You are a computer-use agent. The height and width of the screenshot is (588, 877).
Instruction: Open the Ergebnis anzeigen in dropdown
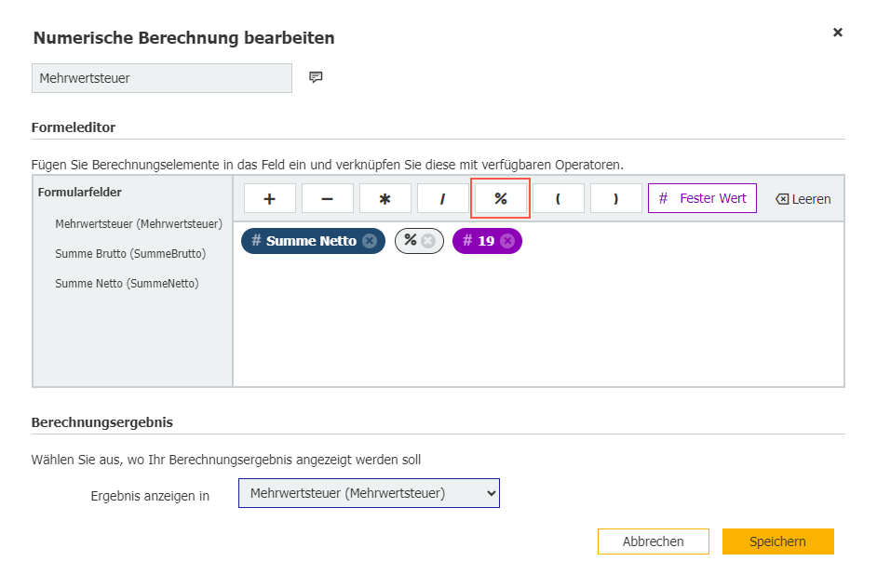[370, 493]
